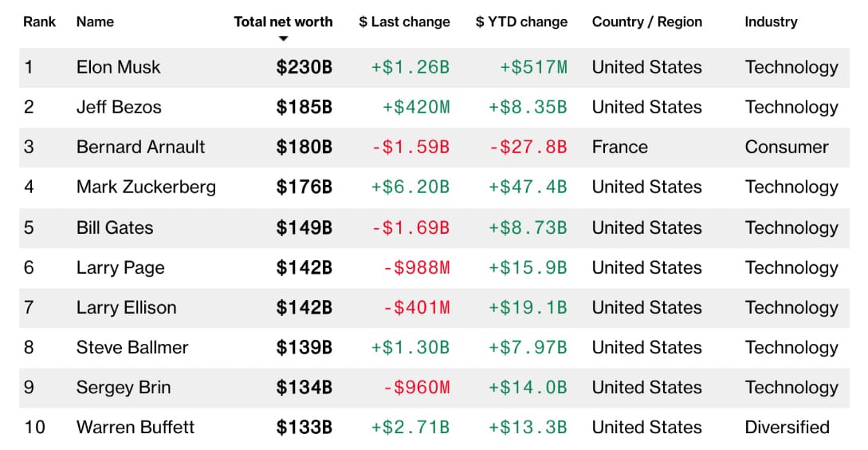Click the Diversified industry cell
Image resolution: width=868 pixels, height=450 pixels.
[x=787, y=427]
